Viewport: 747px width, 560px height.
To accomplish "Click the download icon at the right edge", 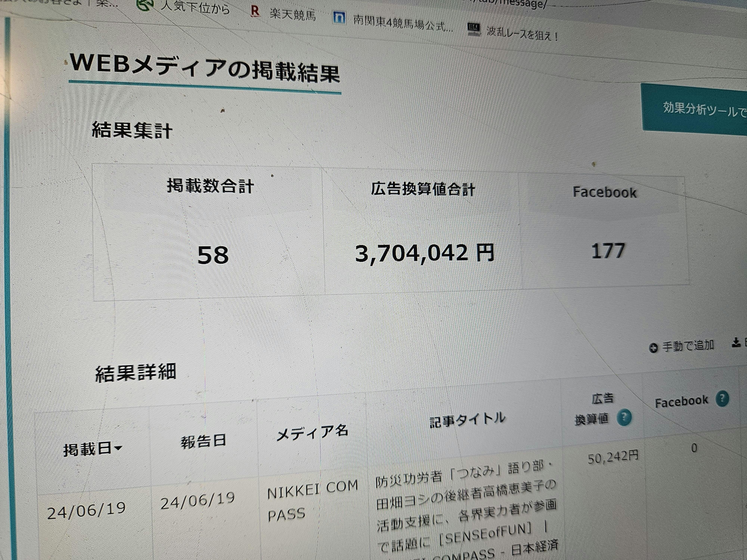I will tap(736, 343).
